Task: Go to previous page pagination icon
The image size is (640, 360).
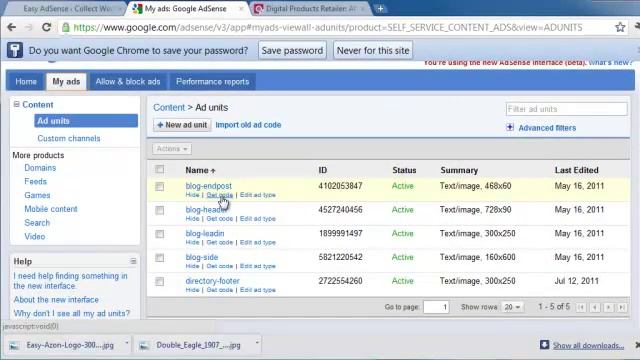Action: 595,307
